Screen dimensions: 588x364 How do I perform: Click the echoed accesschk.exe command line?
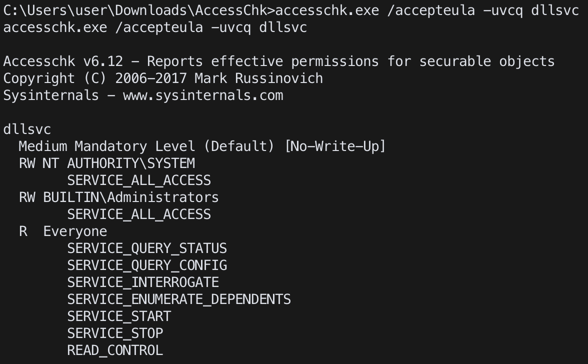tap(155, 27)
